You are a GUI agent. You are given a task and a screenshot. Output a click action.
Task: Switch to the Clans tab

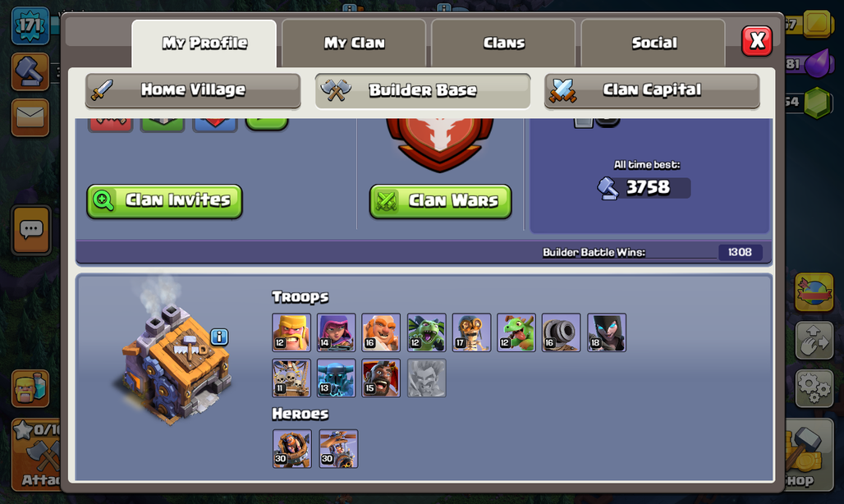tap(504, 43)
